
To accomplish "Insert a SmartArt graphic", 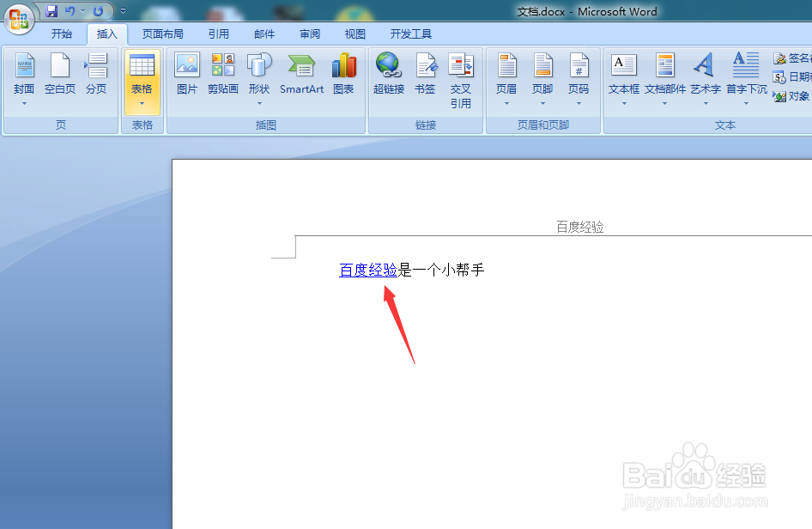I will [302, 74].
